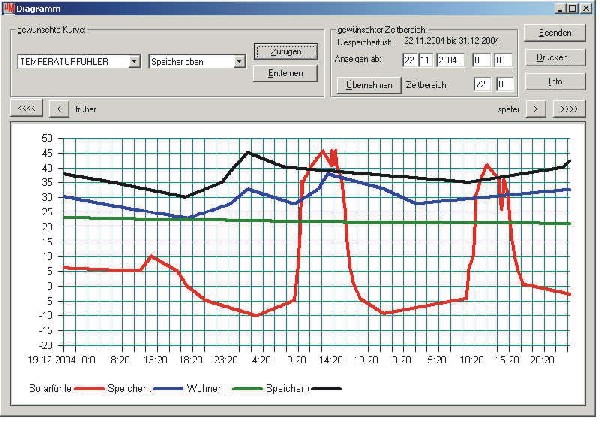The image size is (600, 424).
Task: Step one period earlier with < button
Action: [58, 107]
